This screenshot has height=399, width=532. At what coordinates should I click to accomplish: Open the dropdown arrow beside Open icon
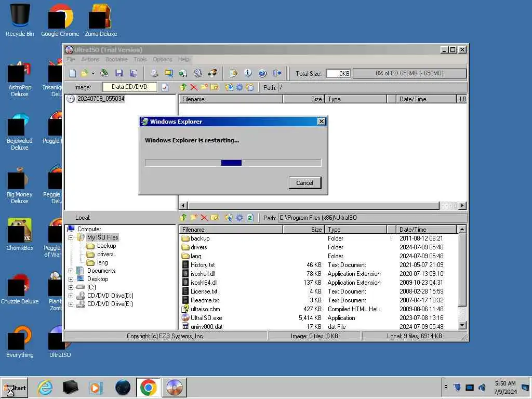(93, 73)
